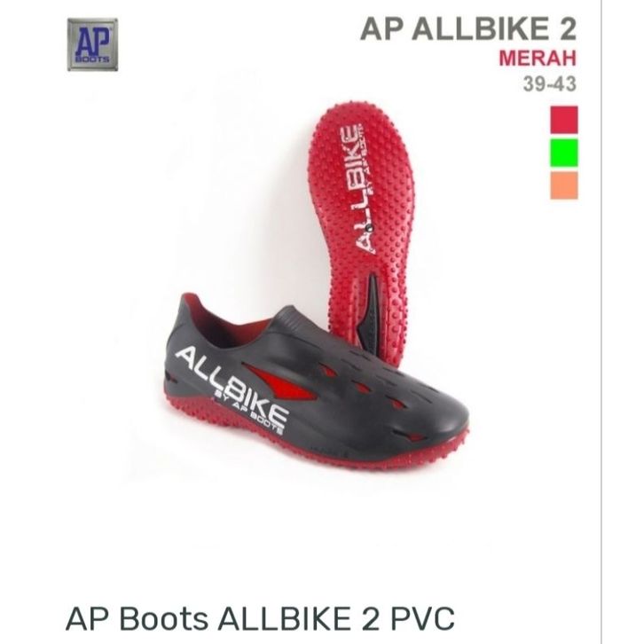Open the AP Boots ALLBIKE 2 PVC link
644x644 pixels.
point(260,618)
